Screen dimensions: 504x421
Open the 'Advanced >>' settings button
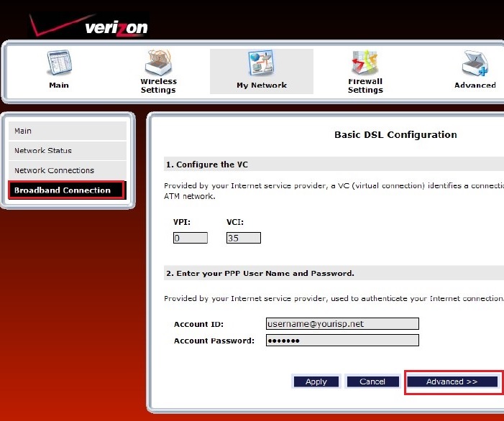[452, 381]
